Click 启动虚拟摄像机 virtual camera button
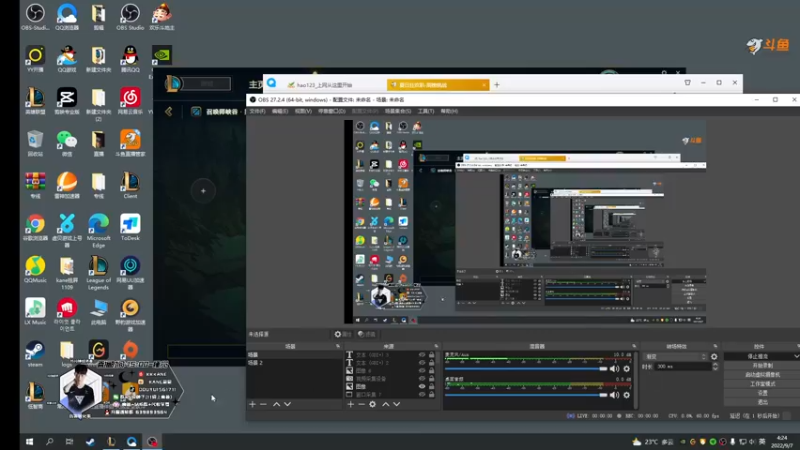Screen dimensions: 800x450 (x=762, y=374)
